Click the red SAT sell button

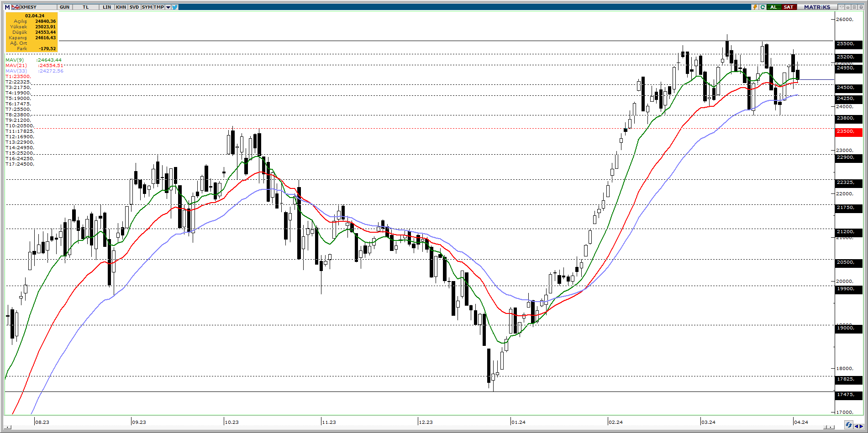click(x=788, y=7)
